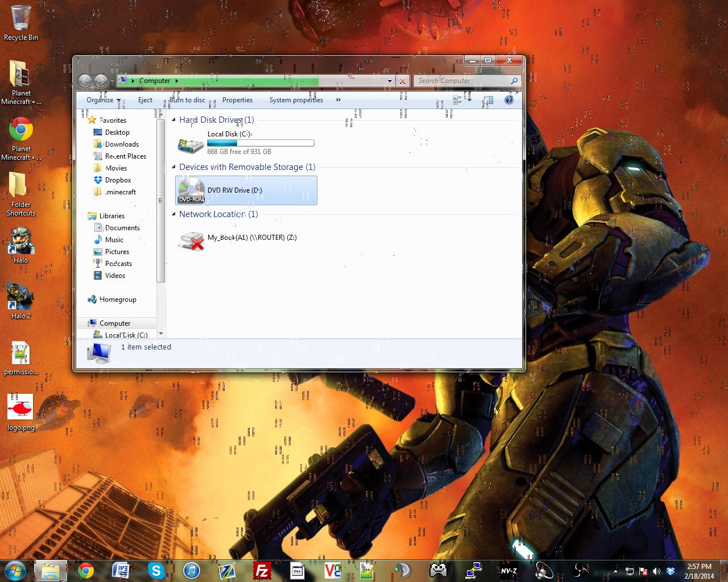Viewport: 728px width, 582px height.
Task: Open the view options dropdown arrow
Action: (x=469, y=100)
